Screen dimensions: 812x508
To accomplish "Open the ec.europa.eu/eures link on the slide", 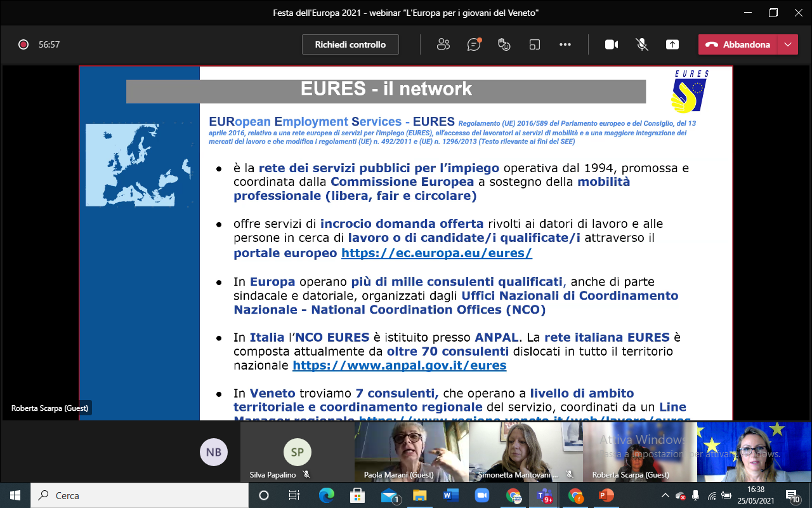I will [436, 253].
